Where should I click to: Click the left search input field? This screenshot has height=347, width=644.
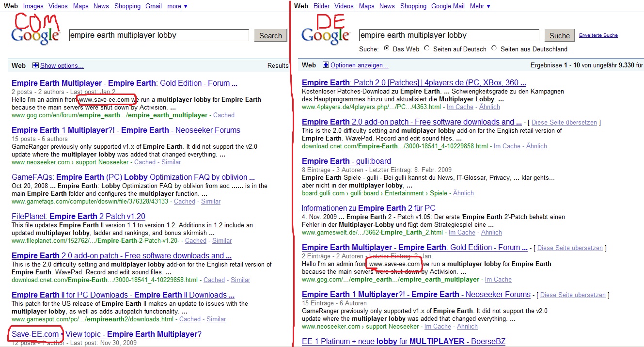(x=158, y=35)
